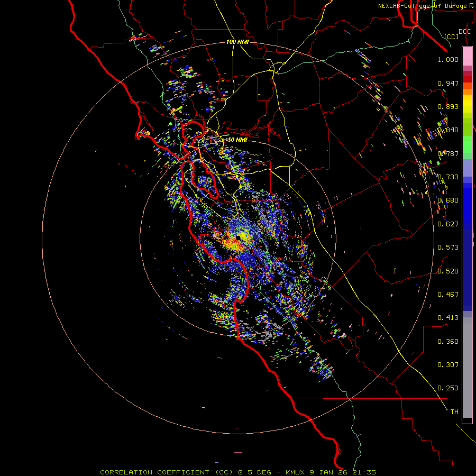The width and height of the screenshot is (476, 476).
Task: Select the pink swatch atop the color bar
Action: pyautogui.click(x=467, y=56)
